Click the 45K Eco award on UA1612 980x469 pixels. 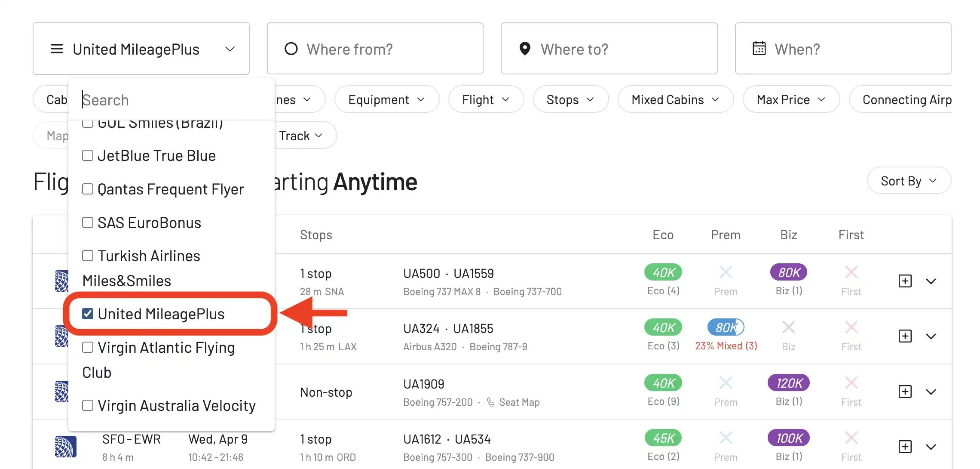tap(663, 438)
